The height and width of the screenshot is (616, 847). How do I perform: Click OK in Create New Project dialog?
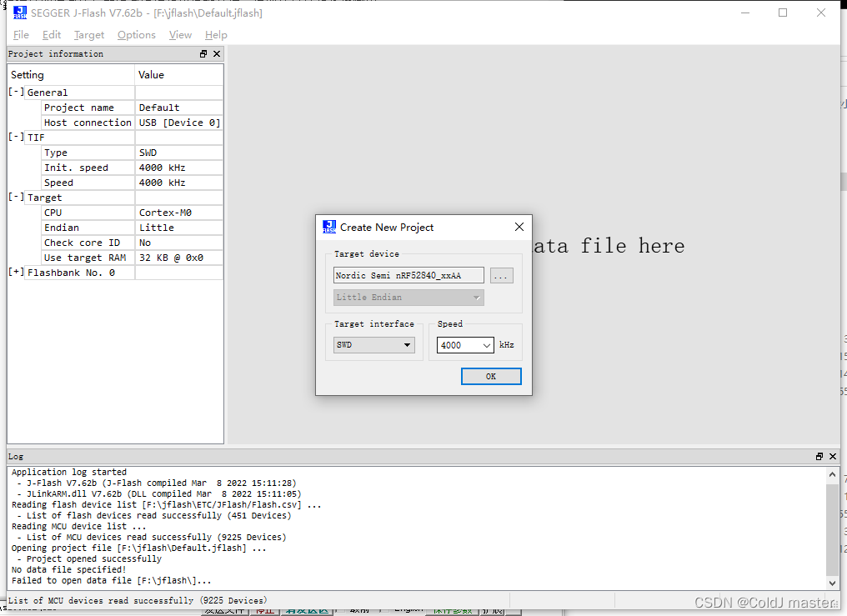tap(491, 376)
